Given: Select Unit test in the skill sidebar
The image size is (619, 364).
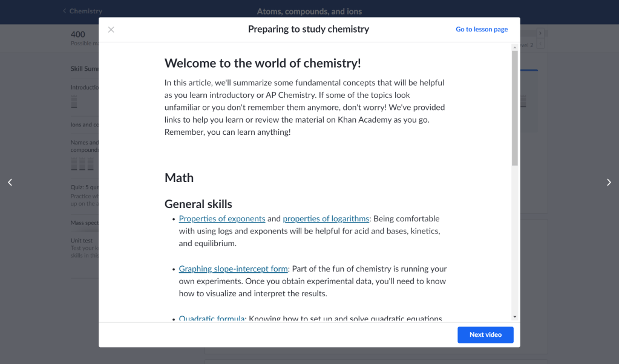Looking at the screenshot, I should click(82, 241).
